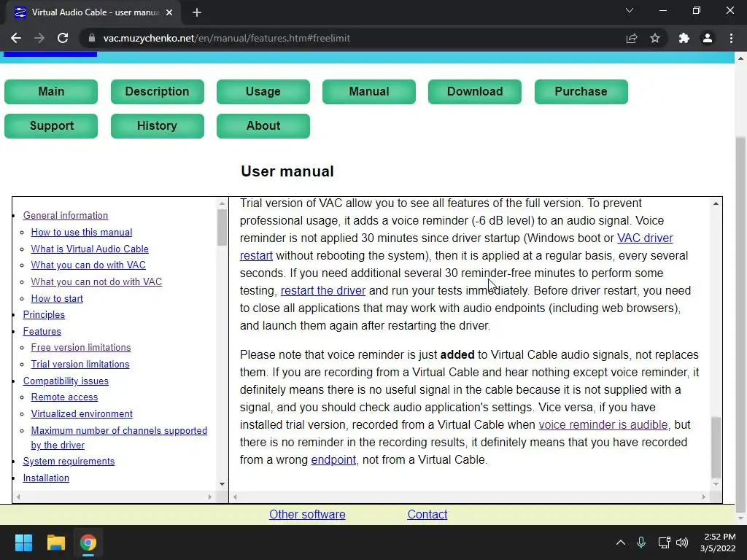Viewport: 747px width, 560px height.
Task: Open a new browser tab
Action: tap(197, 12)
